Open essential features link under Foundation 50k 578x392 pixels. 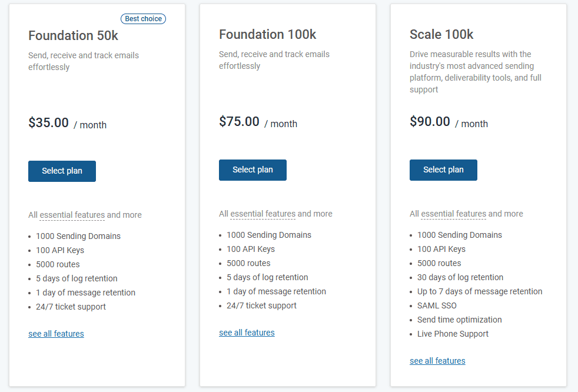72,215
